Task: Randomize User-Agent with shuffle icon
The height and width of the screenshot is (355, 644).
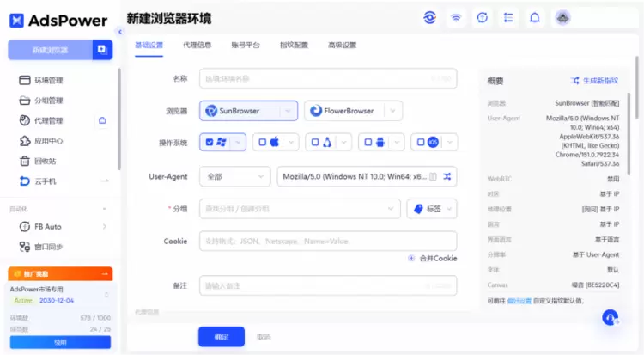Action: [447, 176]
